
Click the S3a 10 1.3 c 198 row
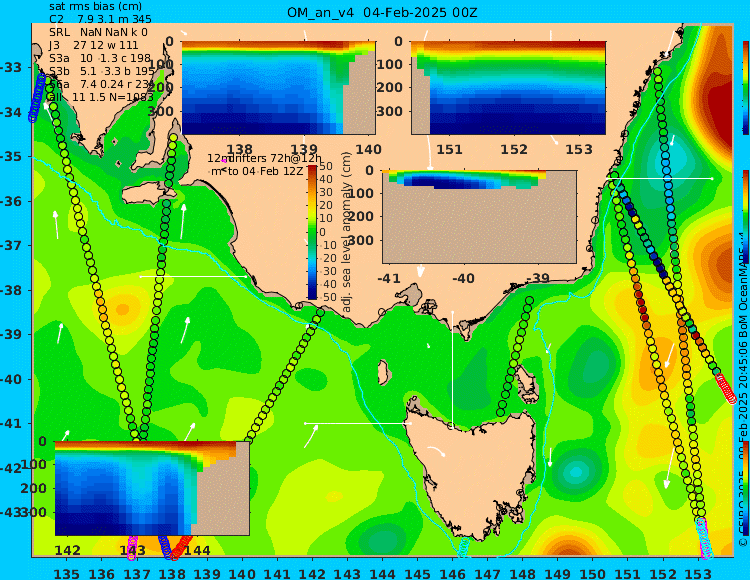click(x=100, y=58)
